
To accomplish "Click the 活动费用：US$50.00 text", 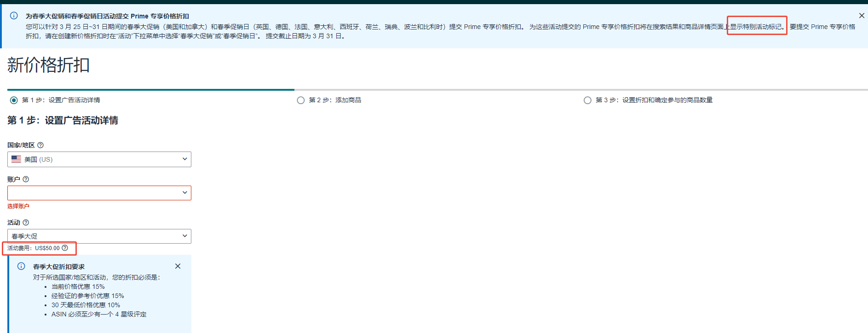I will click(x=34, y=248).
